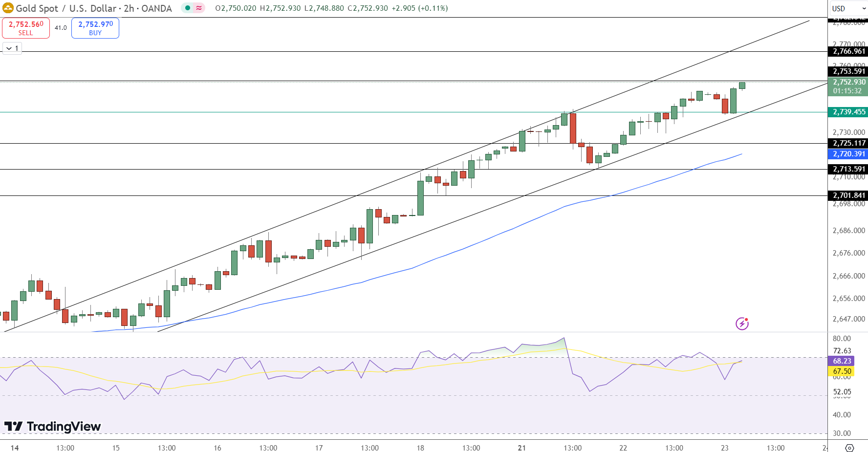Click the 2,713.591 price label

pos(848,169)
